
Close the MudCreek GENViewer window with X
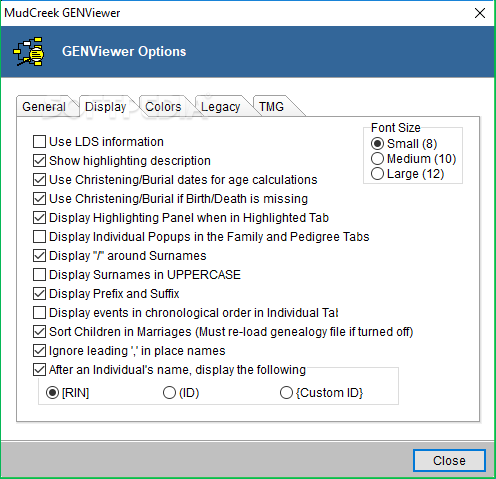point(480,13)
